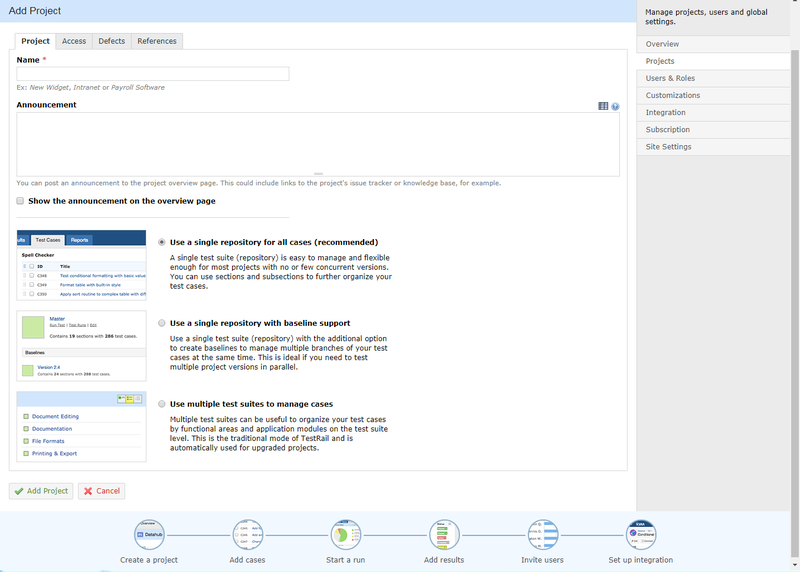Switch to the Defects tab
The width and height of the screenshot is (800, 572).
pos(112,41)
